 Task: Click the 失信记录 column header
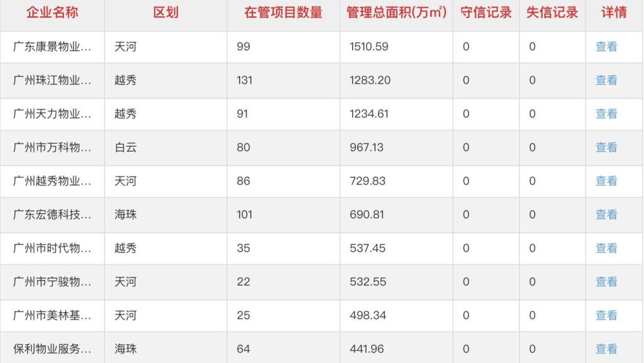552,13
